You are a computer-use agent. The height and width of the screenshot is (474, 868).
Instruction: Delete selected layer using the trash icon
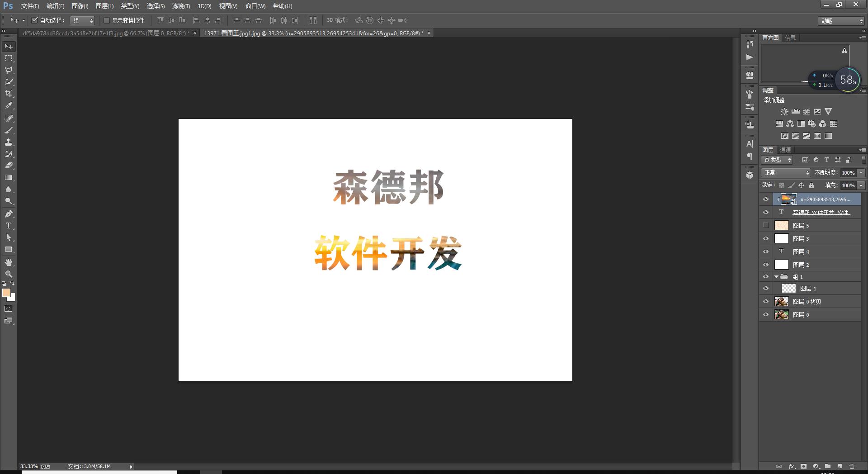(x=852, y=466)
